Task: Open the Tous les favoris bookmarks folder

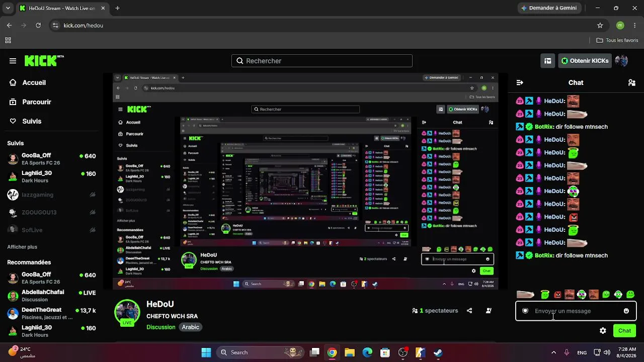Action: 617,40
